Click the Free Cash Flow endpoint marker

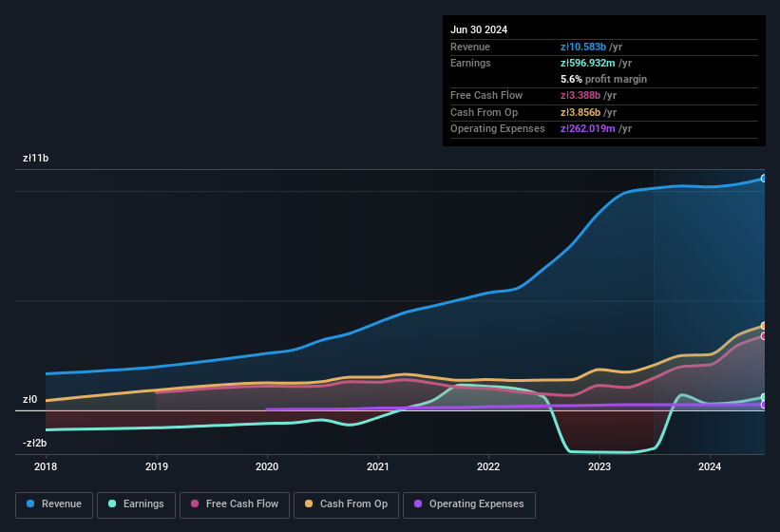764,336
